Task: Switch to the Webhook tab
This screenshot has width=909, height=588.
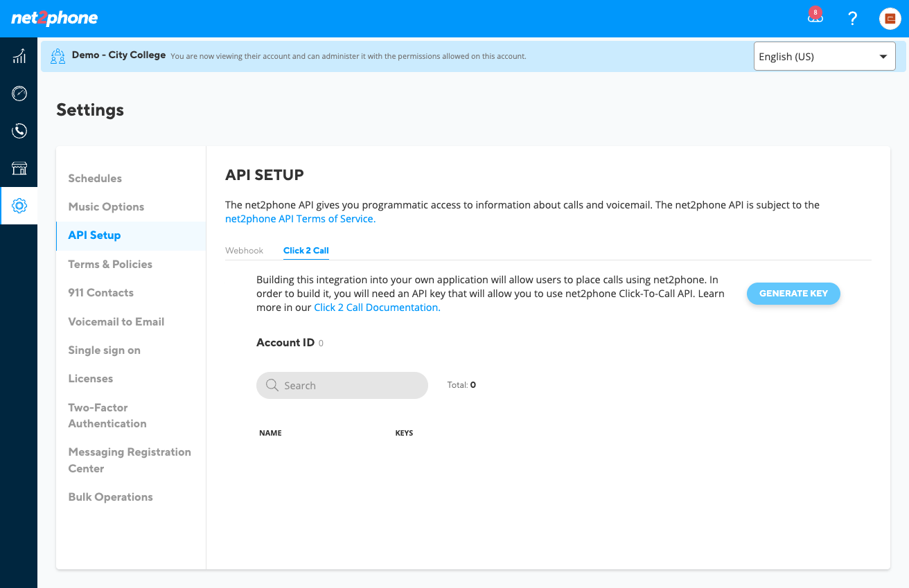Action: pyautogui.click(x=245, y=251)
